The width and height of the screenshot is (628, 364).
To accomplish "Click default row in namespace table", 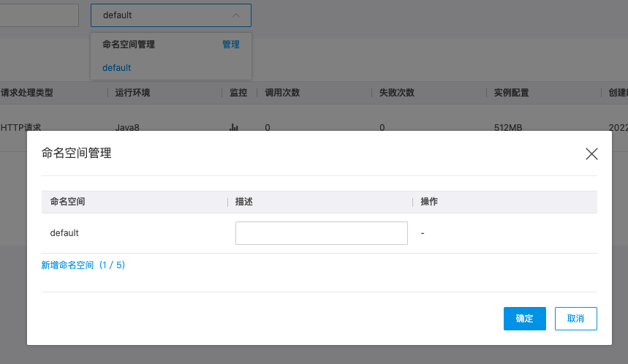I will [x=64, y=233].
